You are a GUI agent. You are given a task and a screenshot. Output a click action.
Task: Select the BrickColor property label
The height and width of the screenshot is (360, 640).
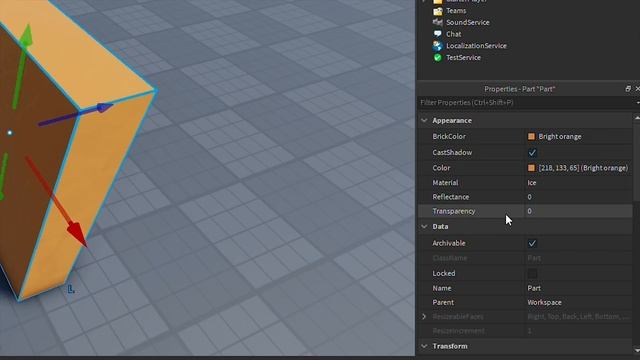[x=449, y=136]
